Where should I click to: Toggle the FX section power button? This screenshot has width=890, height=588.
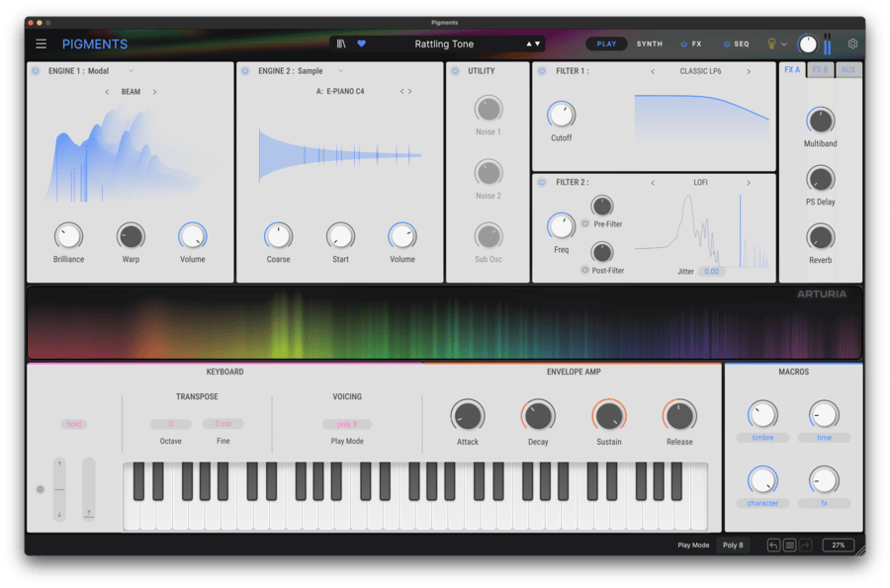(x=682, y=43)
